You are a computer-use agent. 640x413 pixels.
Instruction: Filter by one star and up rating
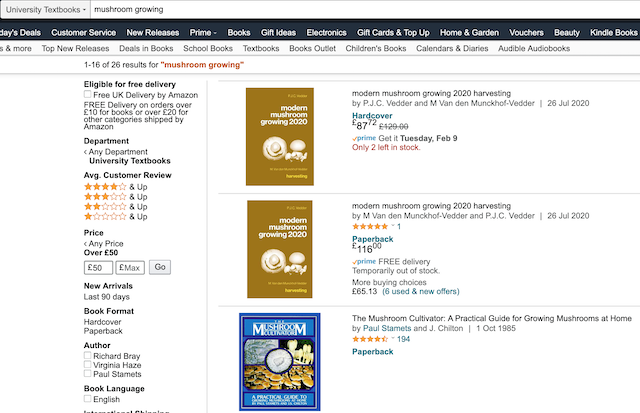pyautogui.click(x=116, y=216)
